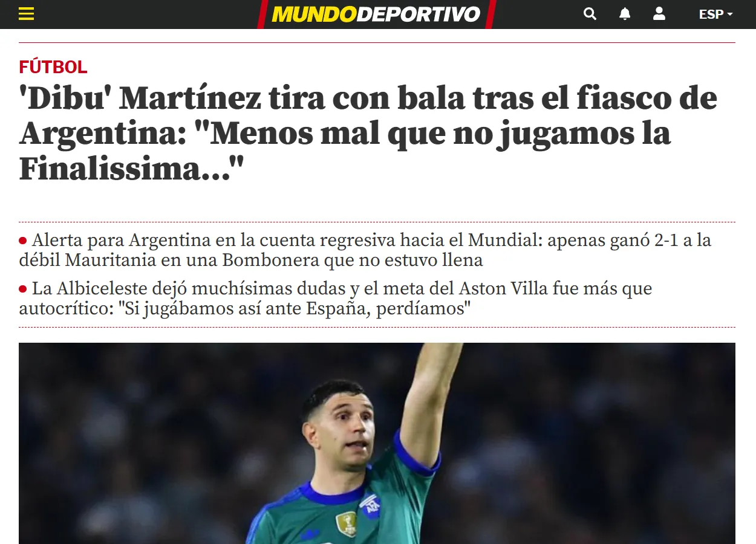Click the red bullet before 'Alerta para Argentina'

(x=23, y=241)
